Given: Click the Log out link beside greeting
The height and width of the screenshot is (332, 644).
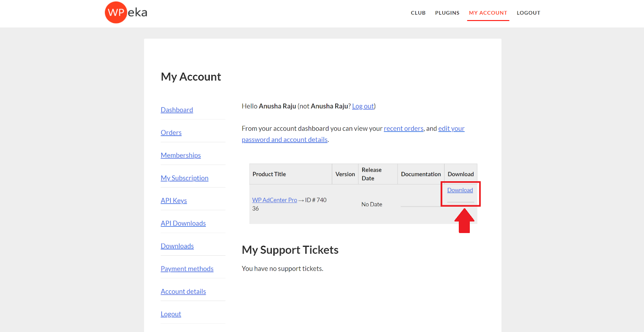Looking at the screenshot, I should (363, 106).
